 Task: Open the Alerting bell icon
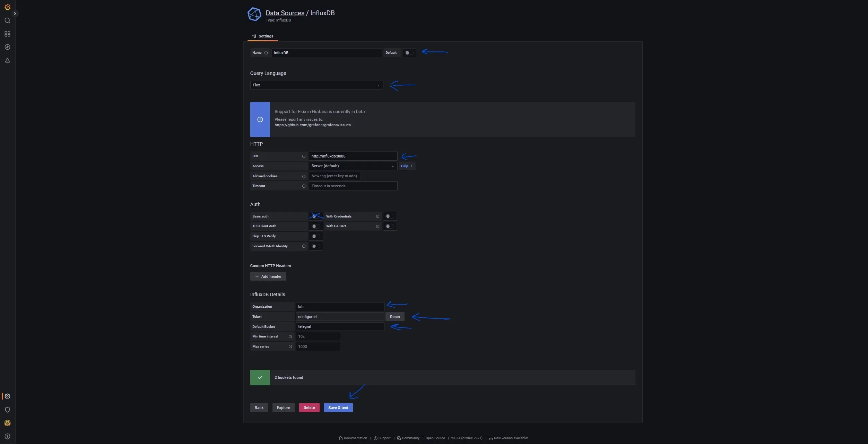point(7,61)
